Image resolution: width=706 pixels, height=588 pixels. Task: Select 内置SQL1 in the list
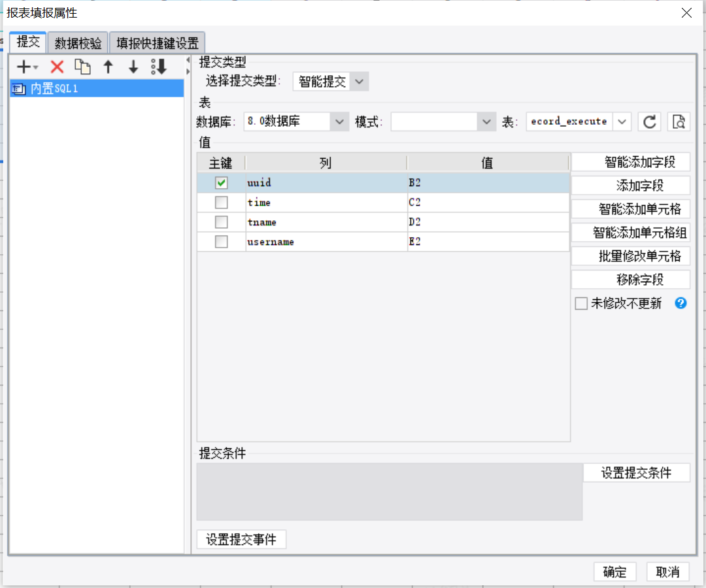(x=97, y=89)
